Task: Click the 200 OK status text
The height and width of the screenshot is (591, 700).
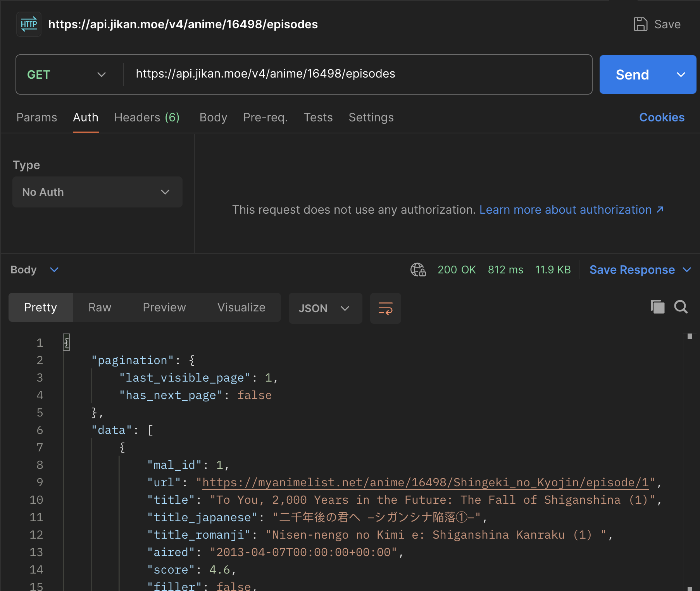Action: click(x=457, y=270)
